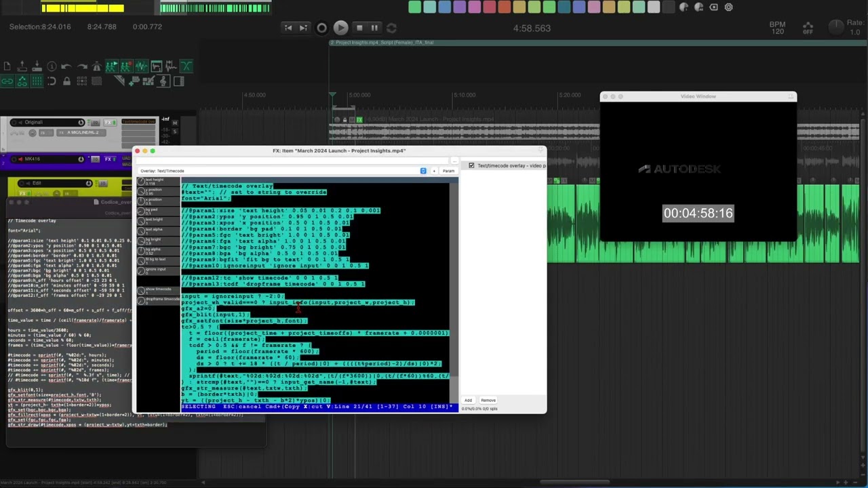868x488 pixels.
Task: Open the FX chain of the Originali track
Action: [x=110, y=123]
